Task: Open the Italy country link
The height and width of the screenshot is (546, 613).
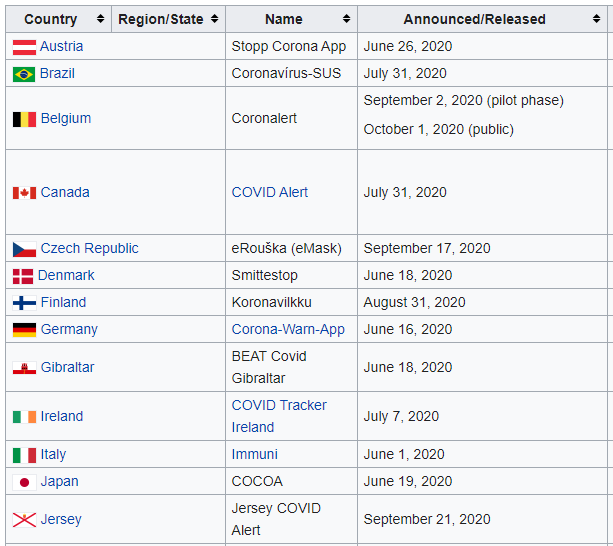Action: (x=53, y=454)
